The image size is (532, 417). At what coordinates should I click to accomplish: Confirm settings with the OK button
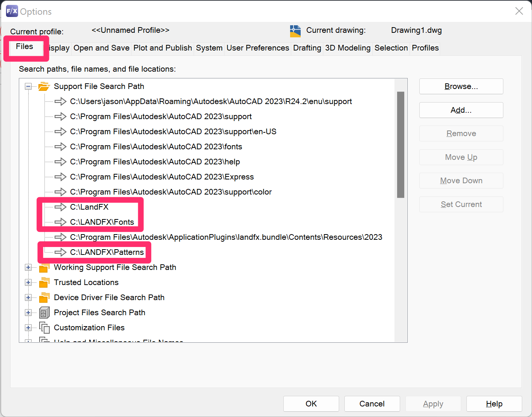pos(311,404)
